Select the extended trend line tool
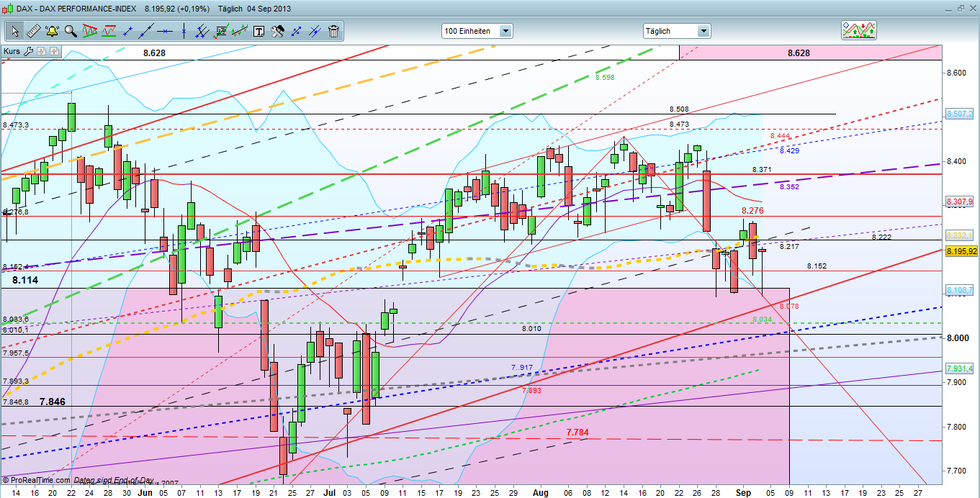The height and width of the screenshot is (498, 980). 147,31
